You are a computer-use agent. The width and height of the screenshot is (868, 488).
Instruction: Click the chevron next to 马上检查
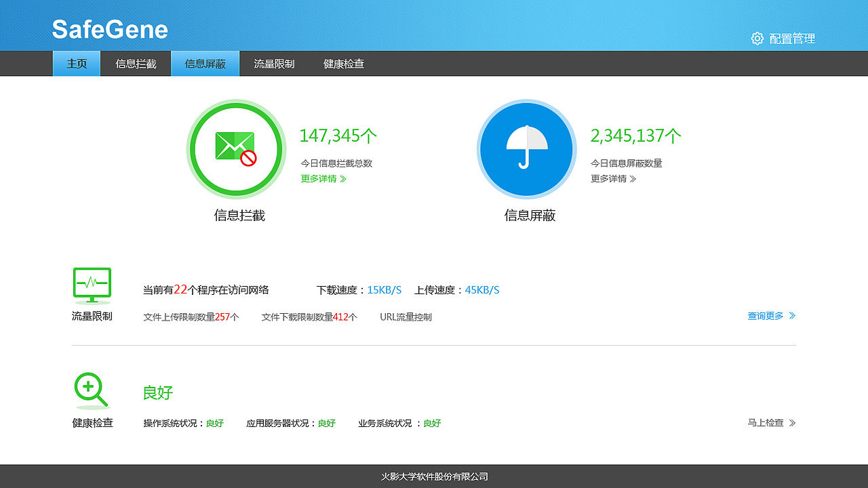(793, 423)
